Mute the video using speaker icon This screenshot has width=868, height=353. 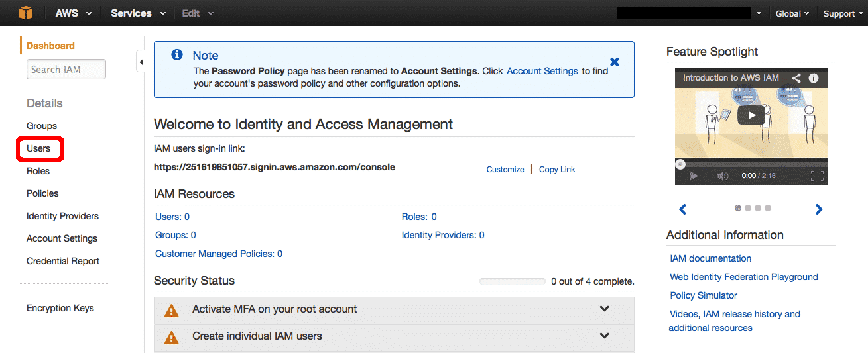722,176
